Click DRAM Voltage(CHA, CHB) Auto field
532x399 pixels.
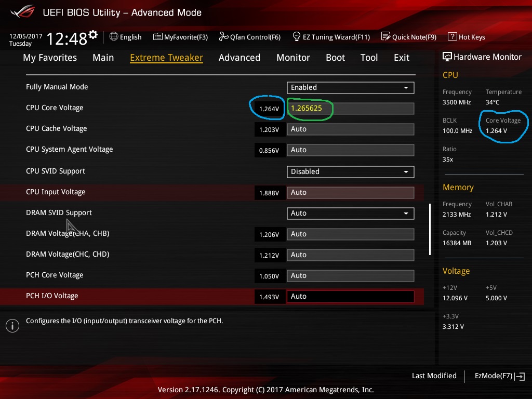coord(351,234)
